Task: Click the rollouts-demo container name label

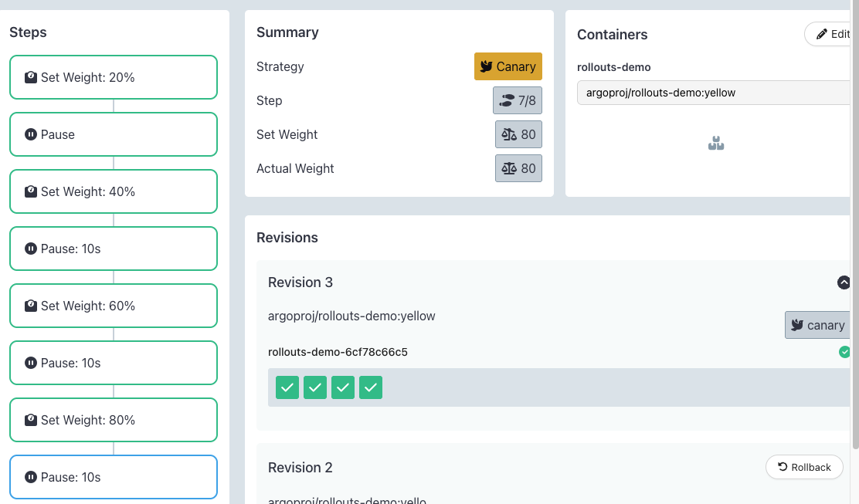Action: tap(614, 67)
